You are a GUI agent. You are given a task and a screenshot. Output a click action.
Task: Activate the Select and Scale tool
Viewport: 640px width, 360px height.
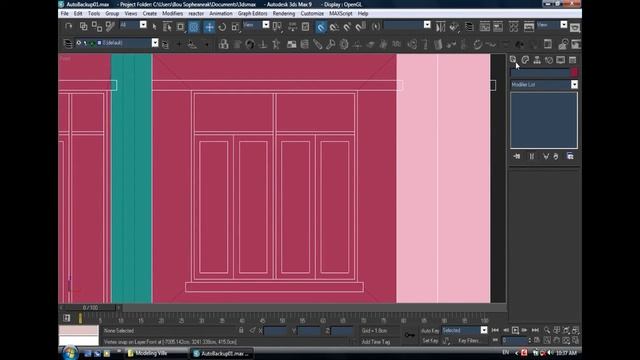[x=236, y=27]
